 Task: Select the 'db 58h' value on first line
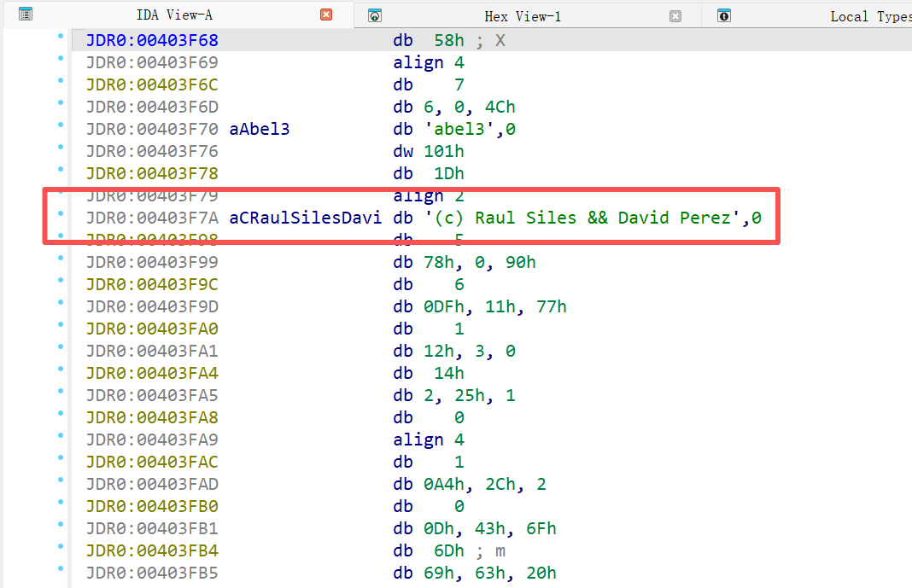coord(429,40)
